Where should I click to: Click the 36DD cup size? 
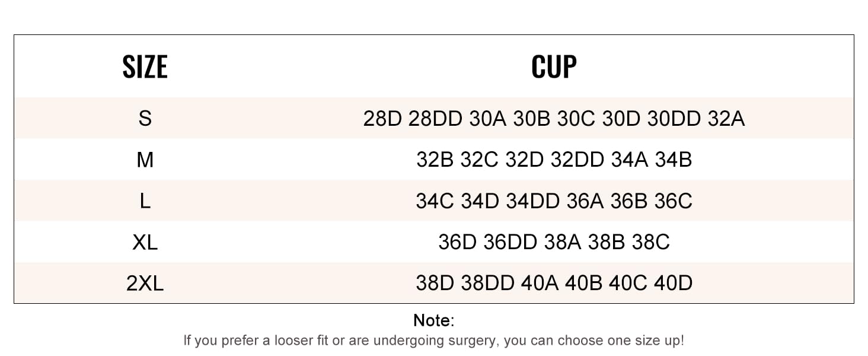pyautogui.click(x=510, y=242)
